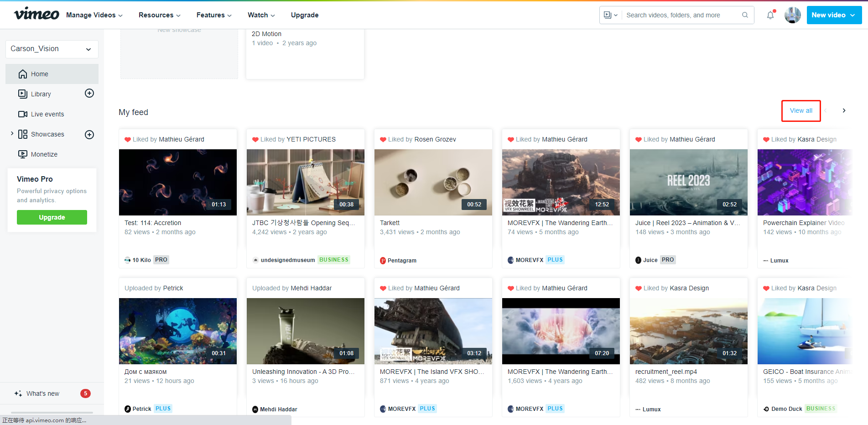The image size is (868, 425).
Task: Click the Home house icon
Action: click(x=23, y=74)
